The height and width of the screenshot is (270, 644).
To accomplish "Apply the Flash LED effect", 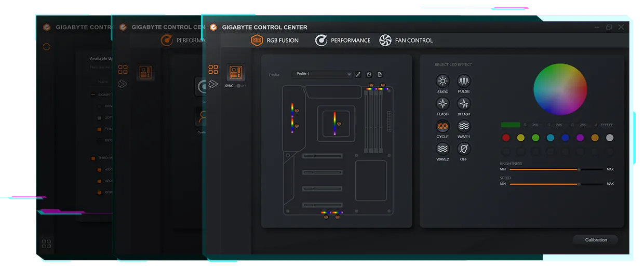I will pos(442,103).
